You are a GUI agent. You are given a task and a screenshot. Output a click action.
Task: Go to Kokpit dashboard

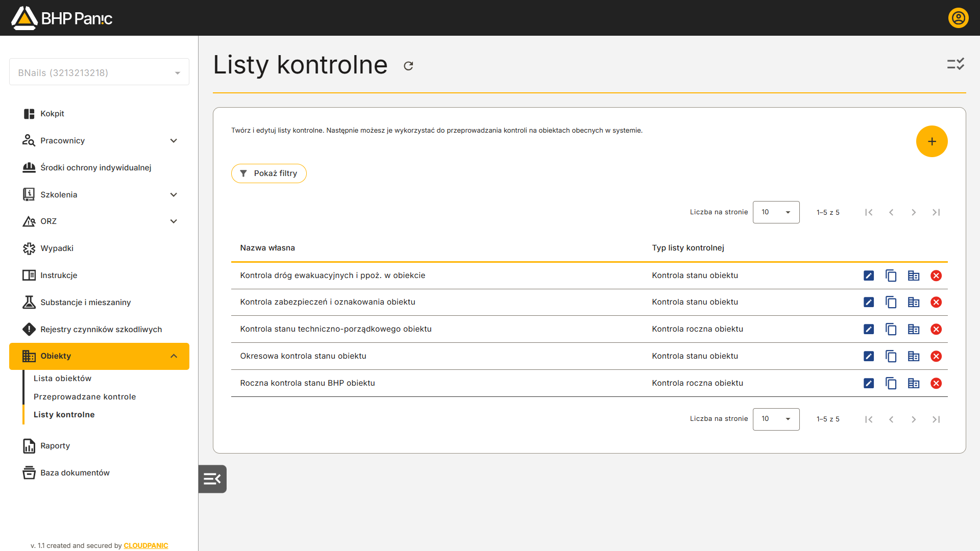pyautogui.click(x=99, y=113)
